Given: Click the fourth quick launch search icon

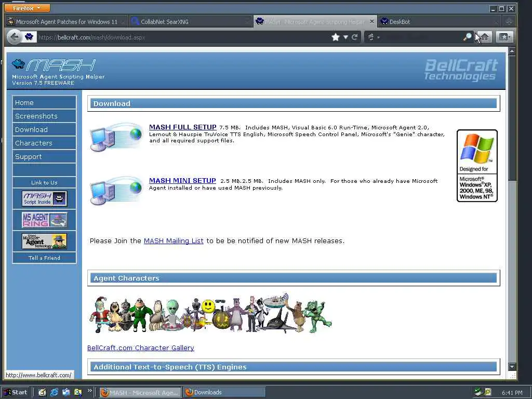Looking at the screenshot, I should tap(78, 392).
